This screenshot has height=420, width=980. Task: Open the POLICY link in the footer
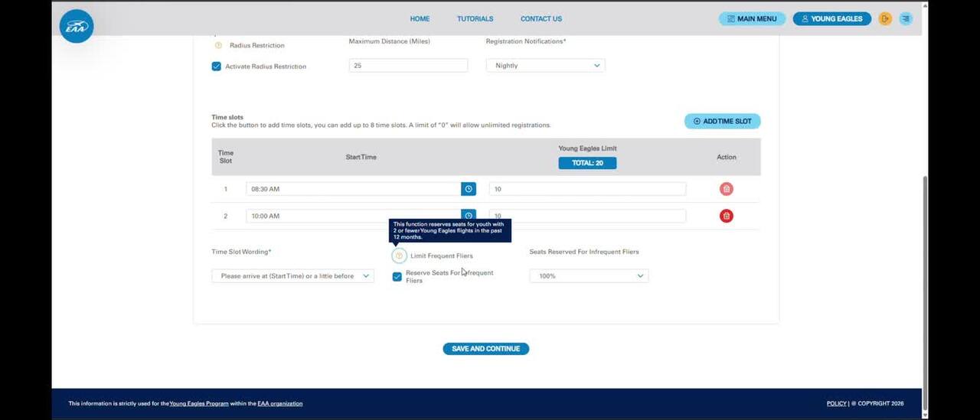pyautogui.click(x=836, y=403)
